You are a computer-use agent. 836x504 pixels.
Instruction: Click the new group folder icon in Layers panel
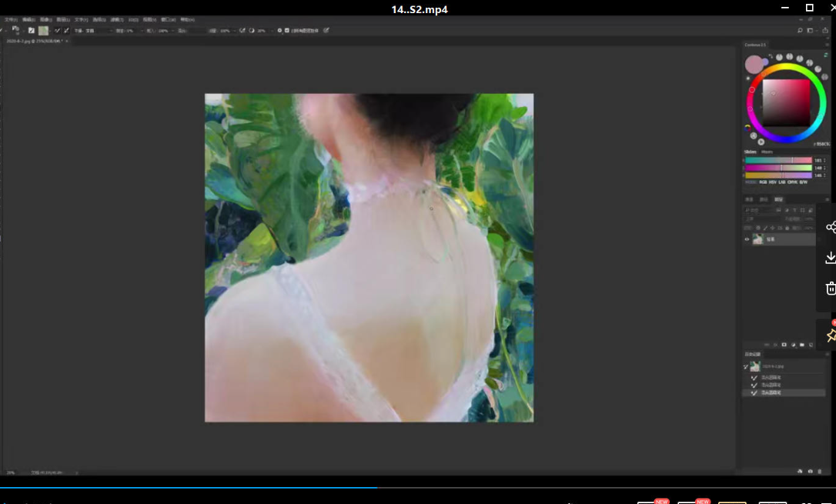(802, 345)
